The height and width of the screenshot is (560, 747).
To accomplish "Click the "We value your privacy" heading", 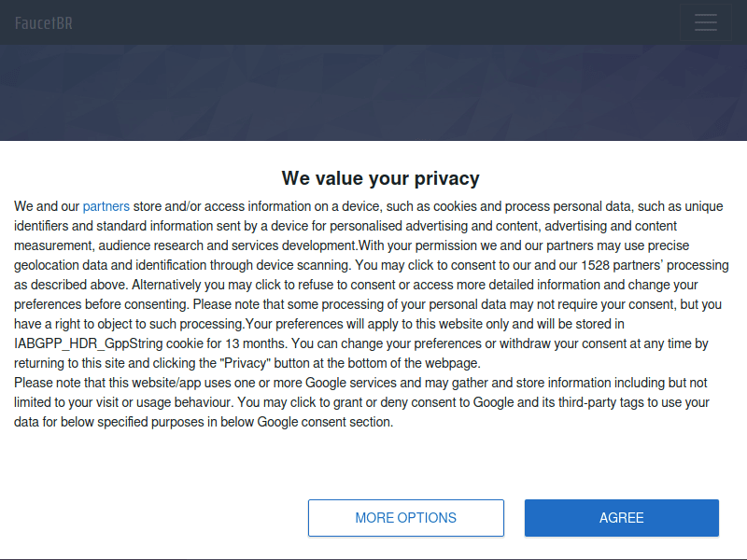I will pos(381,178).
